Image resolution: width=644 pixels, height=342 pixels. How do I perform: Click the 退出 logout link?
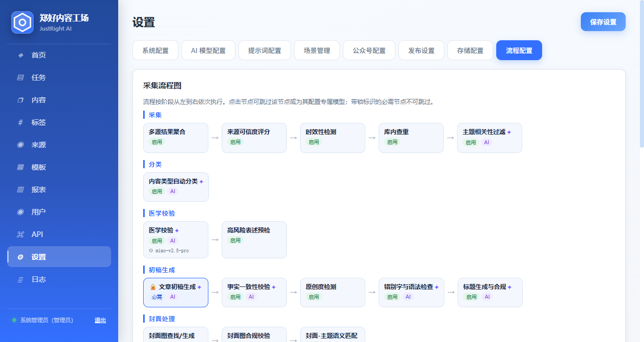point(100,320)
